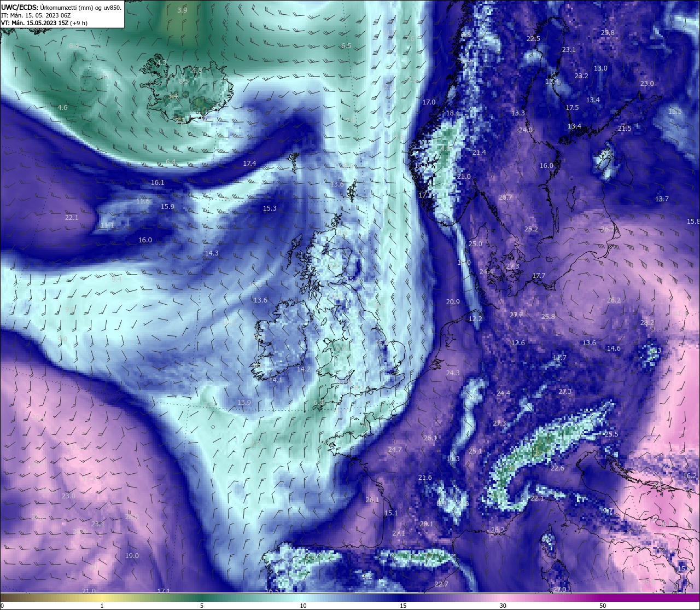Select the 21.4 value label

click(479, 153)
